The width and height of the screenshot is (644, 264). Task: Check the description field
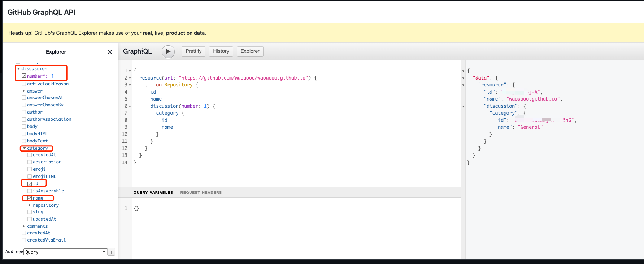click(30, 162)
